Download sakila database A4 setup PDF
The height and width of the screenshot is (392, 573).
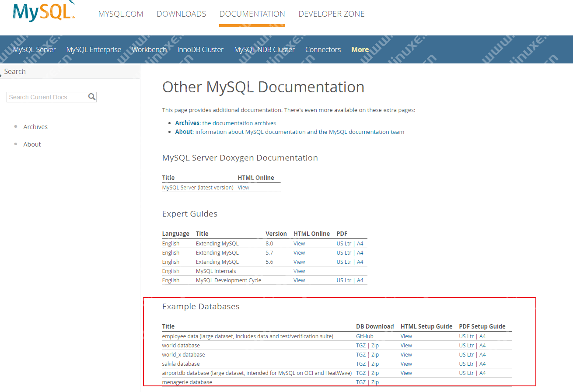tap(482, 364)
